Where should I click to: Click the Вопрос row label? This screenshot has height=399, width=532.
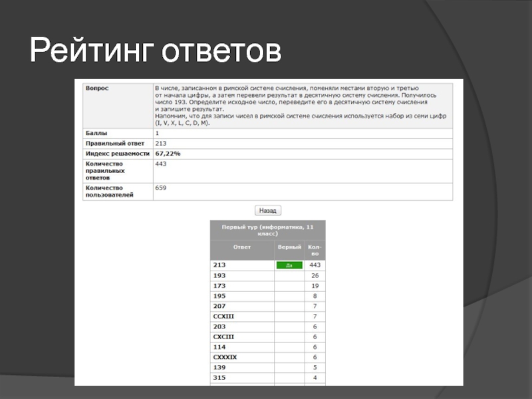click(97, 88)
